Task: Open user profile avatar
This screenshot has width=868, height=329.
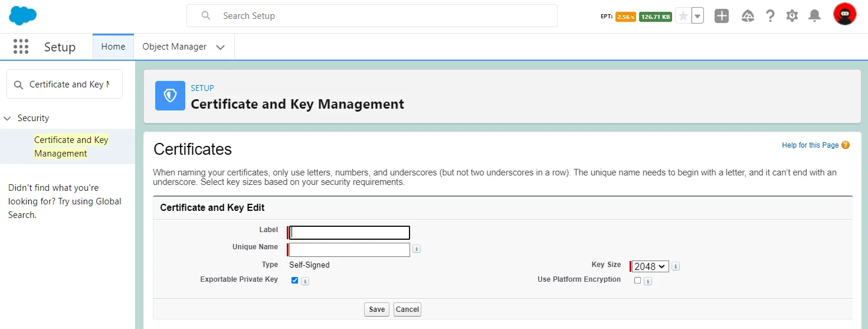Action: (844, 14)
